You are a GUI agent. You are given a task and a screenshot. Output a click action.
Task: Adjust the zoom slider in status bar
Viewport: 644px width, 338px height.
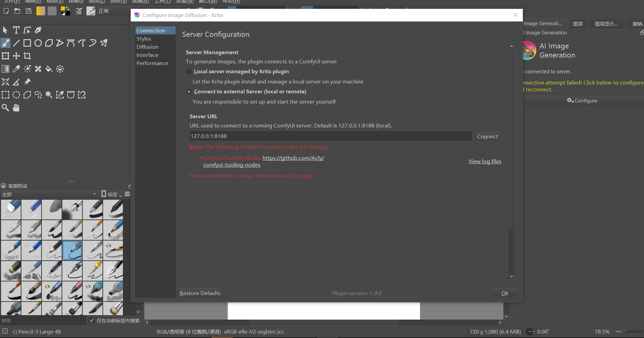pos(629,332)
